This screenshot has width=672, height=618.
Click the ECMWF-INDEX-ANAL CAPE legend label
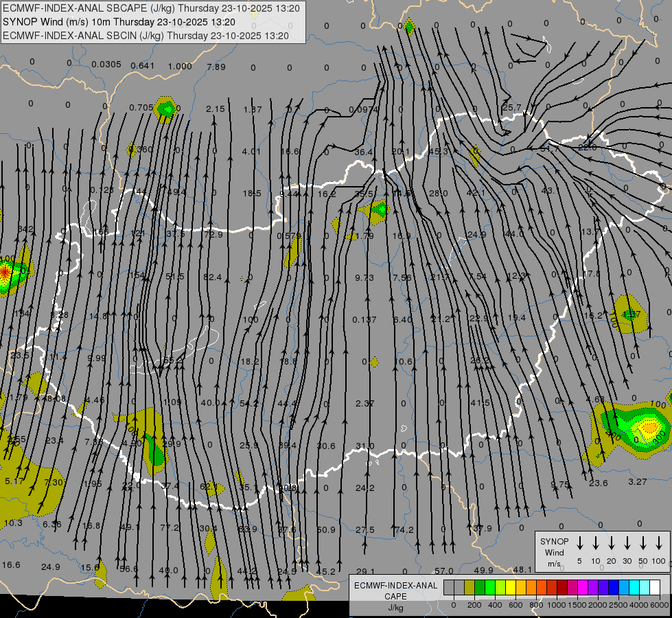coord(395,591)
